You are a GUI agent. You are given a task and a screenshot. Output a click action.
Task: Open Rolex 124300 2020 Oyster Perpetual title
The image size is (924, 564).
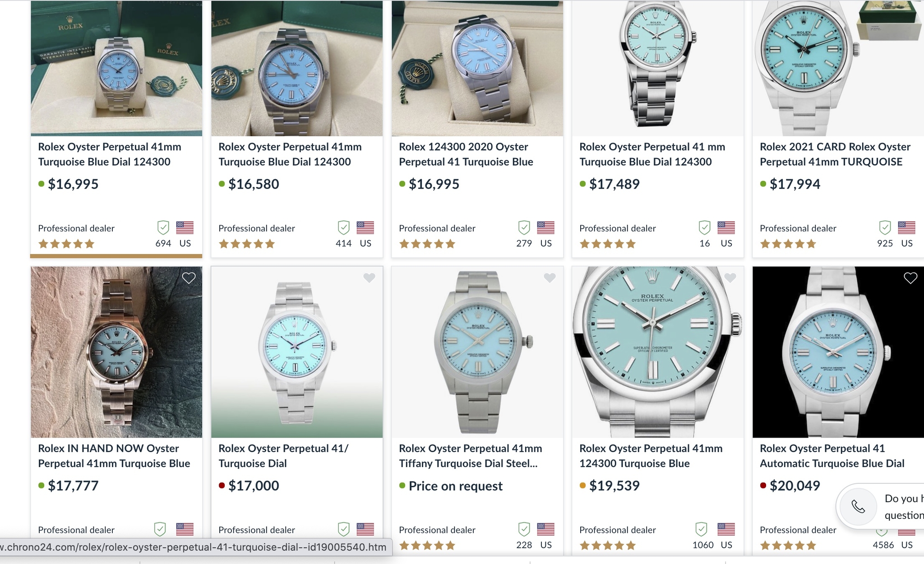tap(466, 154)
